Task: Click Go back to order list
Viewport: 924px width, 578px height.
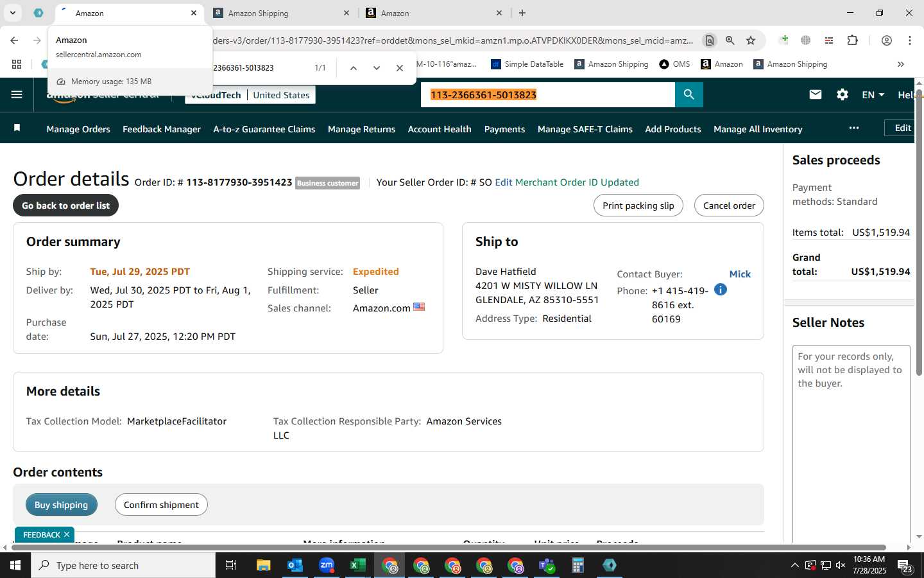Action: 65,206
